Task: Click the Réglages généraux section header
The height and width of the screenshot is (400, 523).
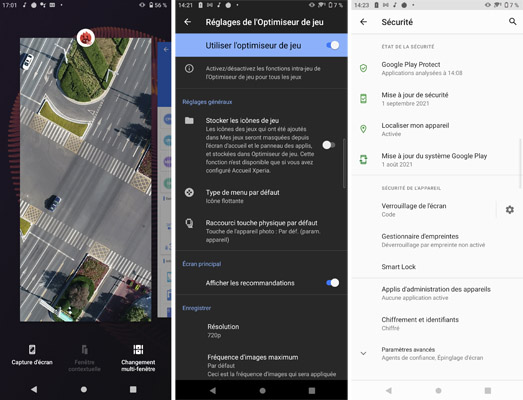Action: click(207, 102)
